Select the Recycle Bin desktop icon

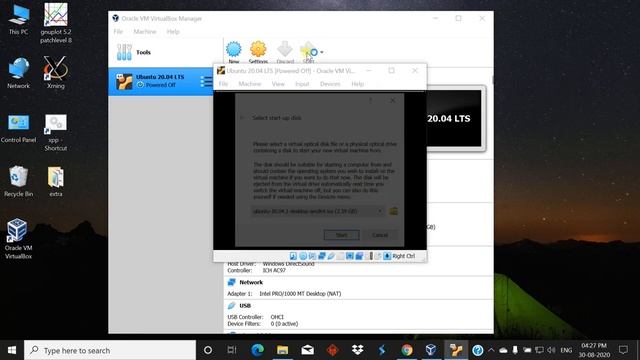18,182
